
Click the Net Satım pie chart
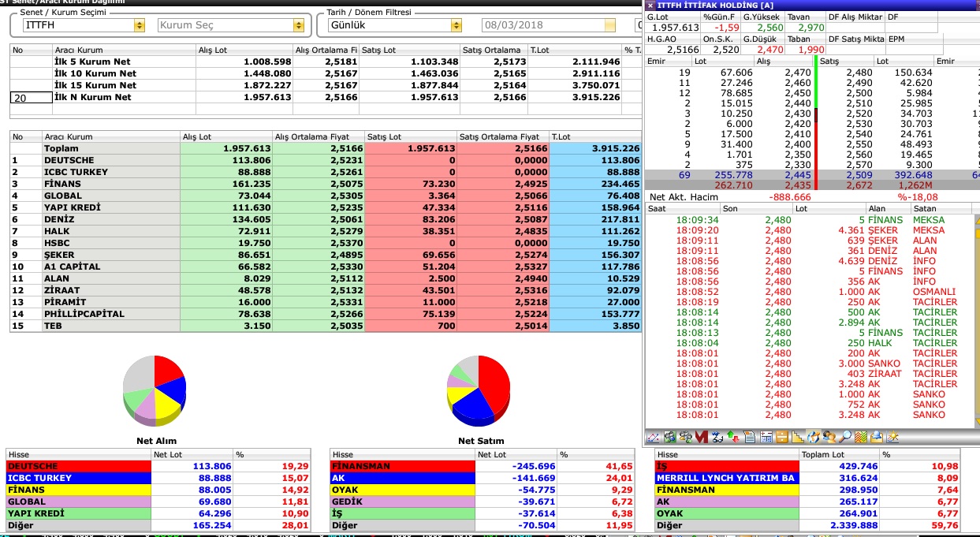pyautogui.click(x=478, y=391)
